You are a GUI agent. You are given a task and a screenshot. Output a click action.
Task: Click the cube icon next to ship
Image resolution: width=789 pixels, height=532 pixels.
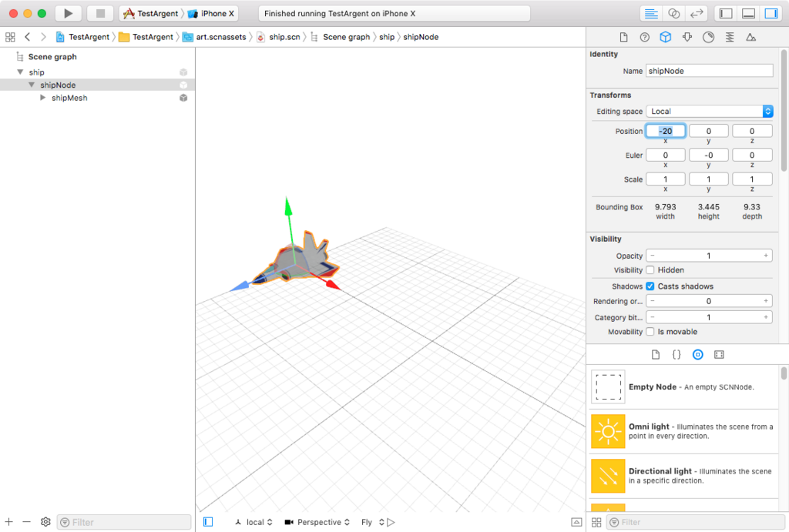(x=183, y=72)
